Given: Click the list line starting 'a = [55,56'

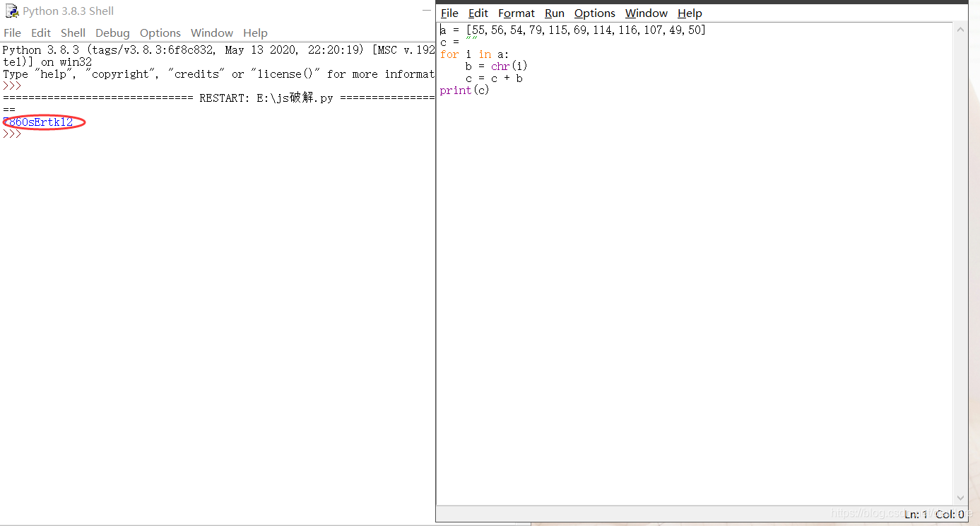Looking at the screenshot, I should [x=573, y=30].
